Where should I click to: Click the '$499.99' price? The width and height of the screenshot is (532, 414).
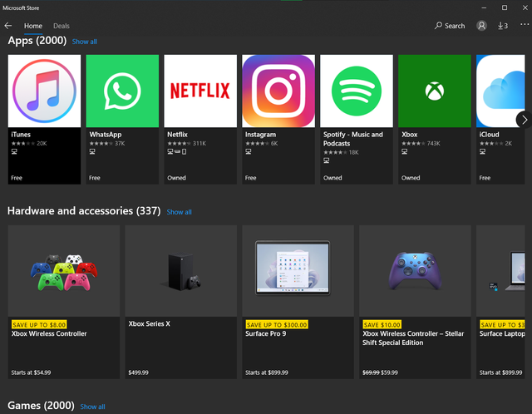139,372
